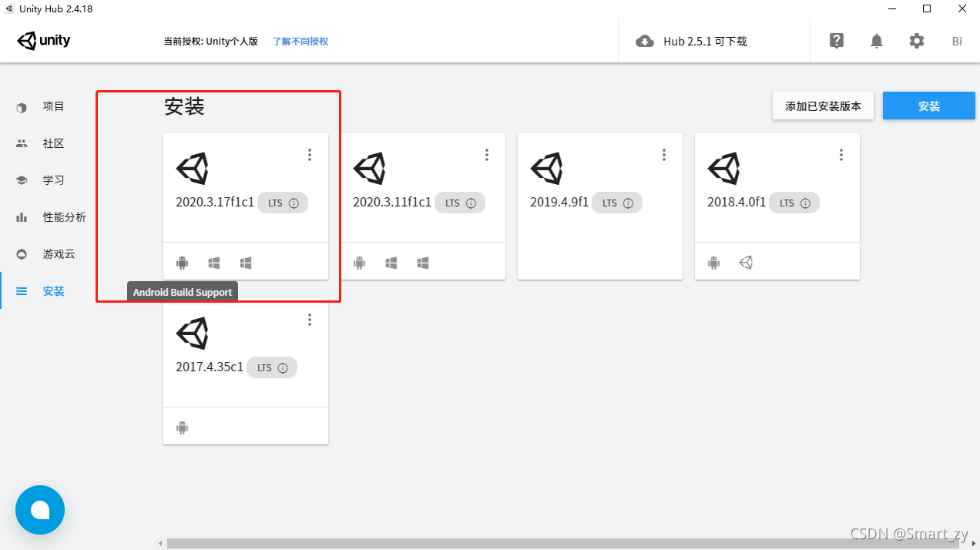Open the three-dot menu for 2018.4.0f1
Screen dimensions: 980x550
(x=841, y=155)
